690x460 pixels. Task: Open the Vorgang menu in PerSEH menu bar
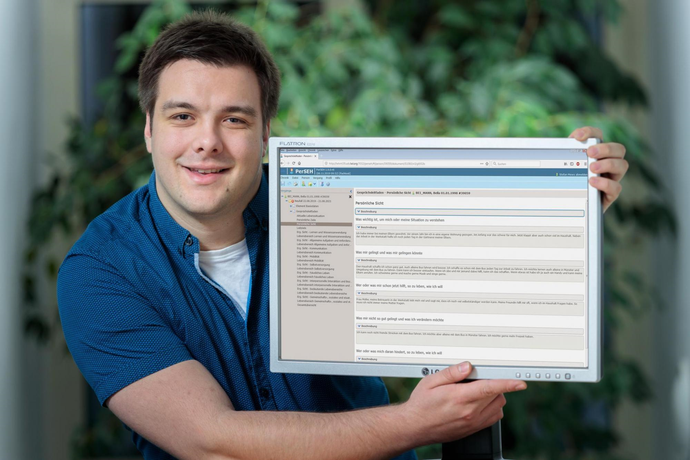(320, 178)
